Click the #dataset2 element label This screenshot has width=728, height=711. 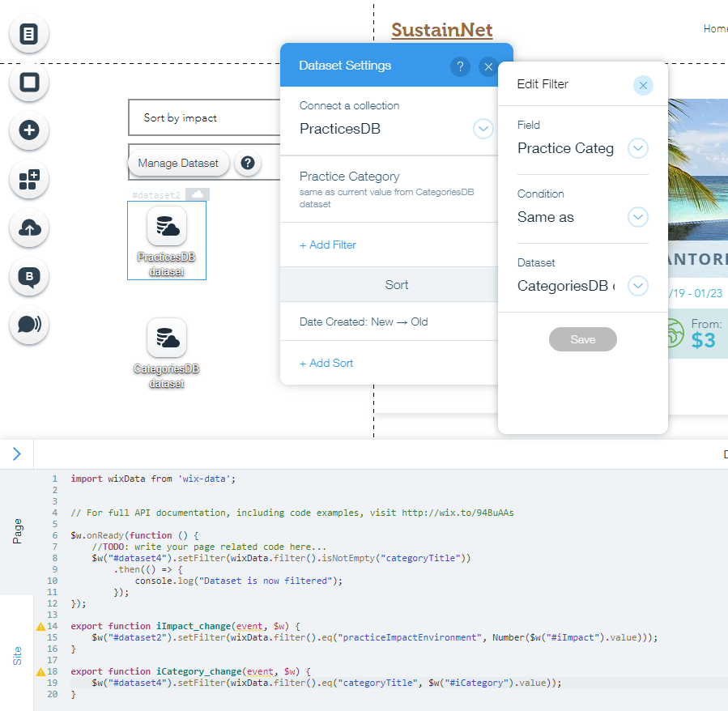[x=156, y=195]
